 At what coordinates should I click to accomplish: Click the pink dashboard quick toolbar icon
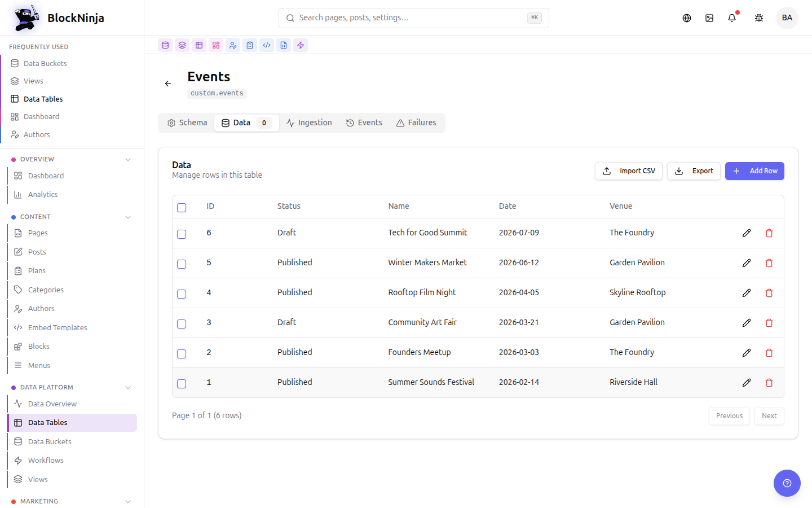coord(216,45)
